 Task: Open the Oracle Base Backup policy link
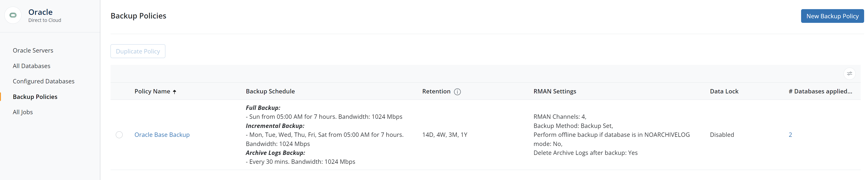click(162, 135)
